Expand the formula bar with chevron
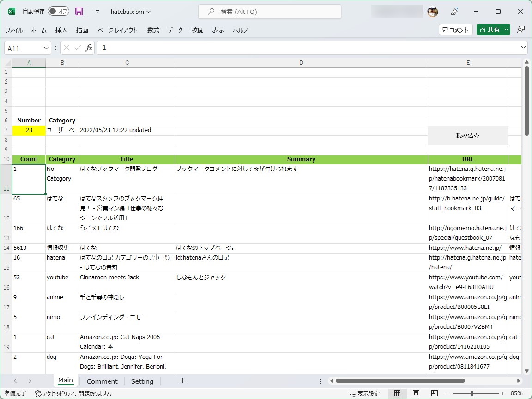This screenshot has width=532, height=399. [523, 48]
